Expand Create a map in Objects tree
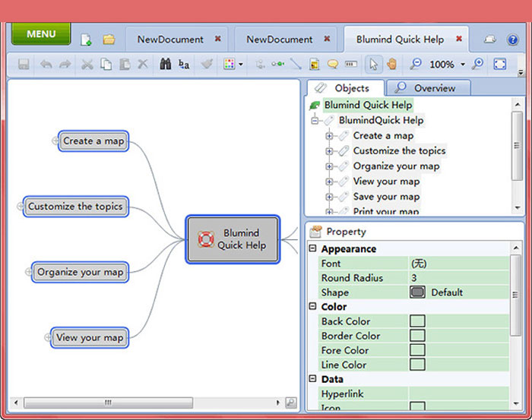 coord(329,136)
